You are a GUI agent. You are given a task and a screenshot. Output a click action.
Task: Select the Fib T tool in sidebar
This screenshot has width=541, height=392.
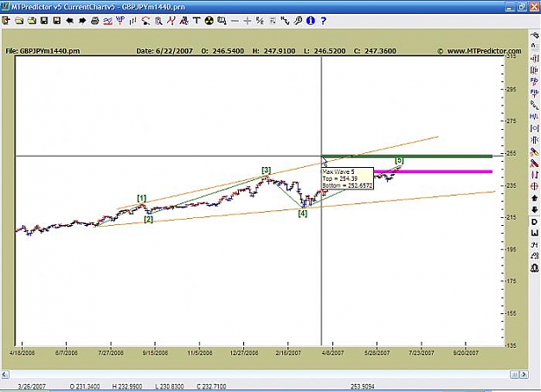534,93
